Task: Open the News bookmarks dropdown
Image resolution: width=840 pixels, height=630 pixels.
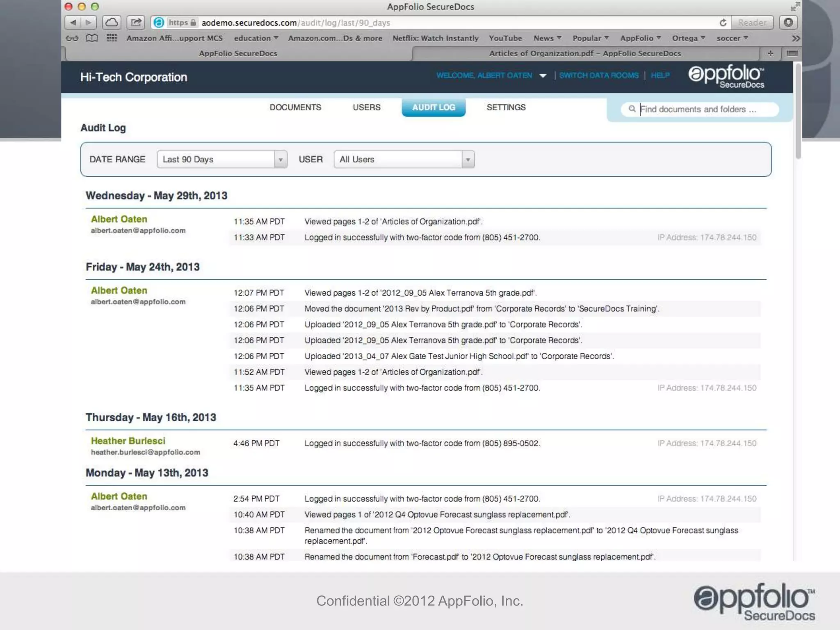Action: 547,38
